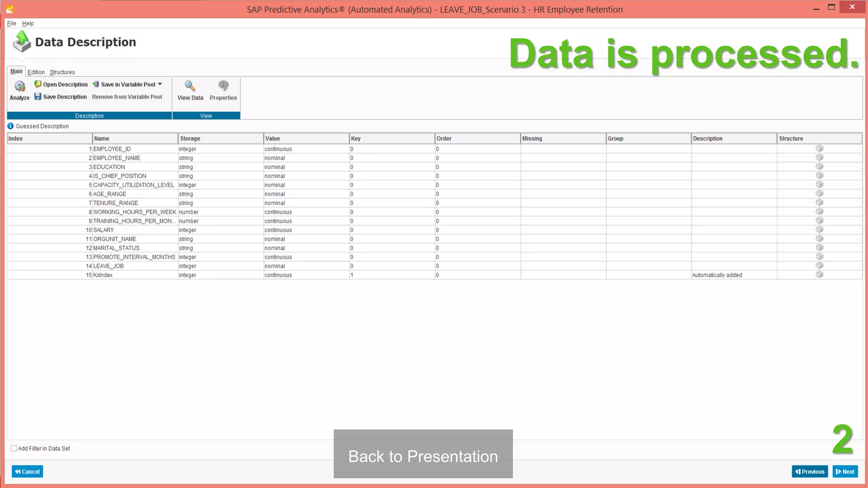
Task: Click the Analyze gear icon
Action: 19,86
